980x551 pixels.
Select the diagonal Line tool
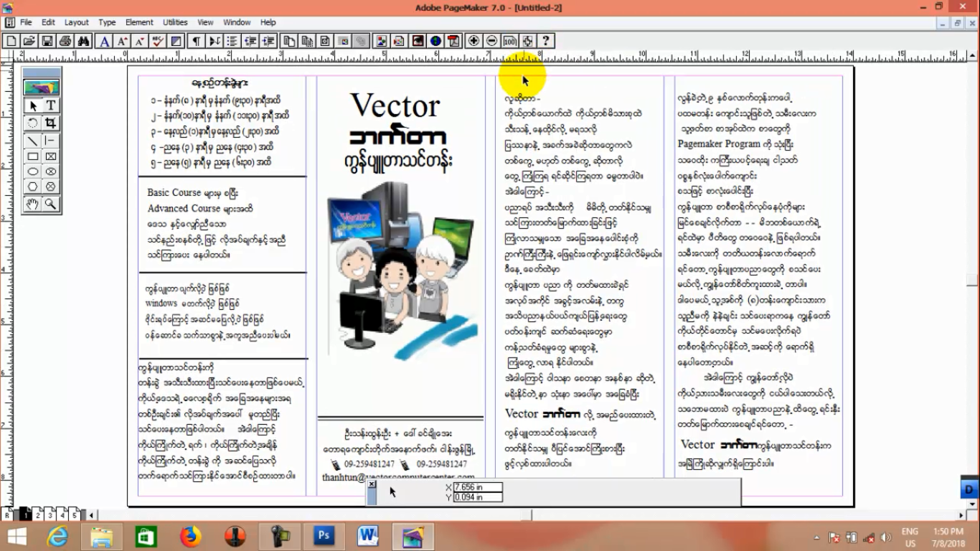(33, 140)
